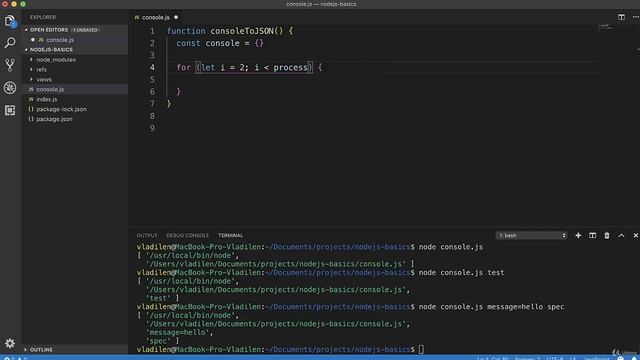Open console.js in the Open Editors list
This screenshot has height=360, width=640.
(60, 40)
